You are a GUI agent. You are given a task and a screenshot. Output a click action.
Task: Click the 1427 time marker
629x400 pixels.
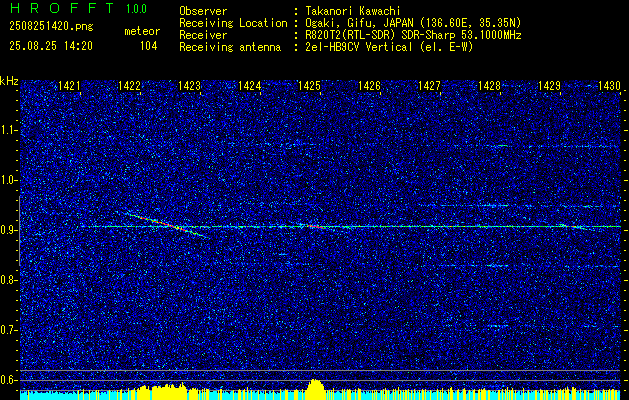pyautogui.click(x=429, y=85)
